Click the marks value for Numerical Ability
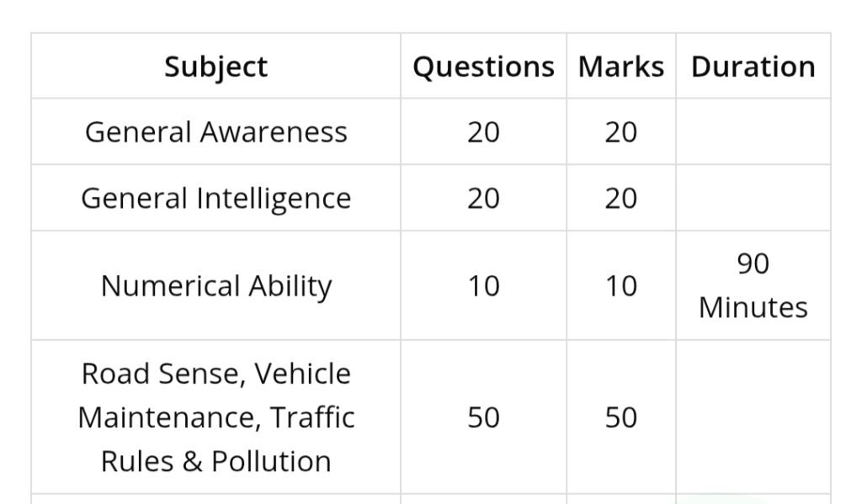Screen dimensions: 862x504 click(x=620, y=286)
